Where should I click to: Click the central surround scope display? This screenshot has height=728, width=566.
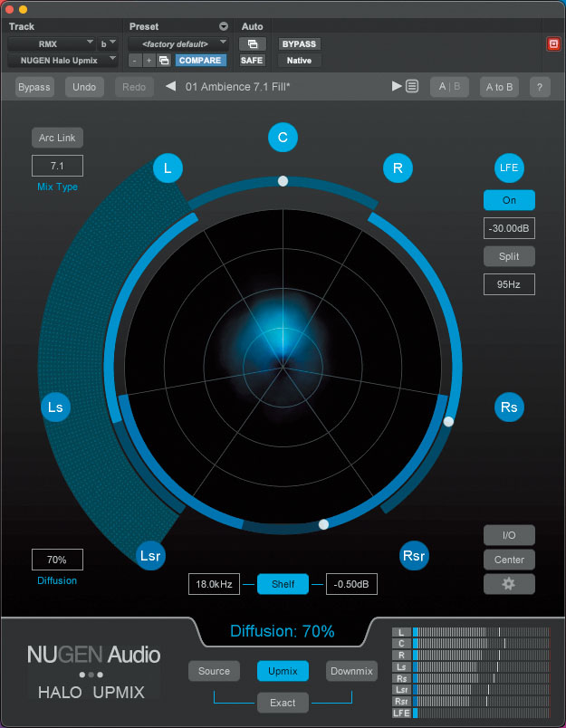283,367
